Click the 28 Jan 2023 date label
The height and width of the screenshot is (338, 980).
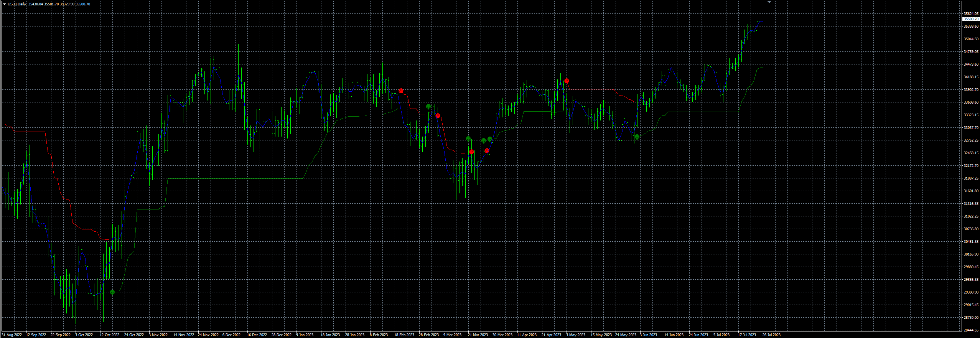pos(355,335)
